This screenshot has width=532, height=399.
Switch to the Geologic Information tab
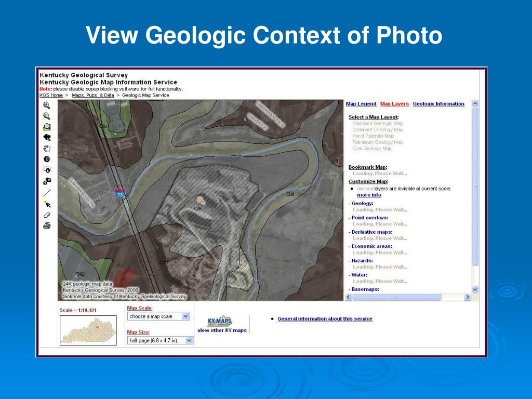tap(438, 104)
